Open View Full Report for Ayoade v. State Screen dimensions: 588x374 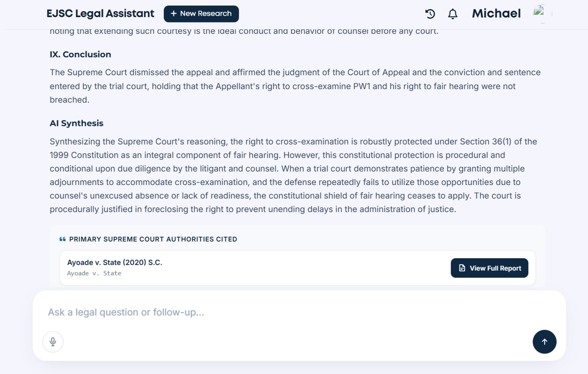pyautogui.click(x=489, y=268)
